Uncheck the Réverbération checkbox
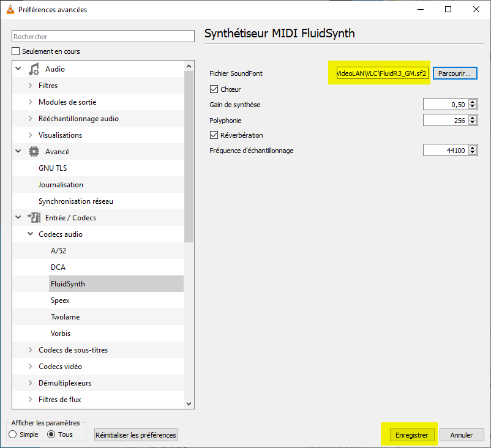Viewport: 491px width, 448px height. (x=214, y=135)
